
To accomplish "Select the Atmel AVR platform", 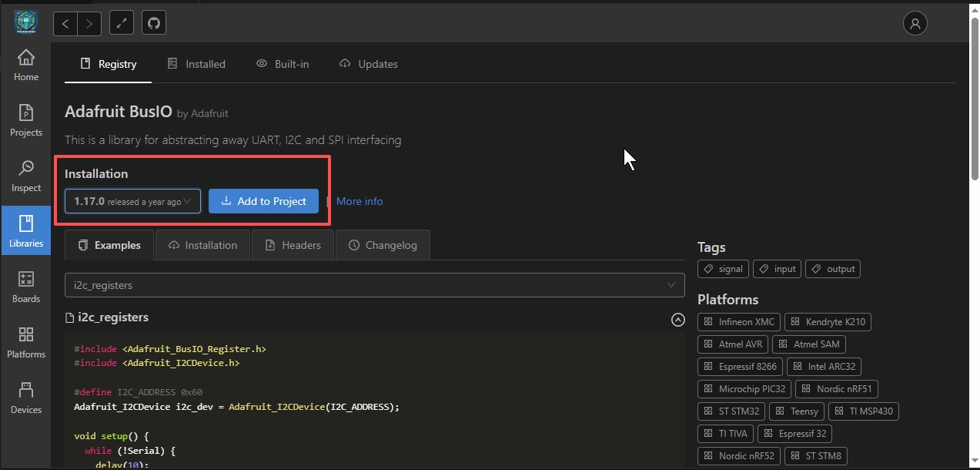I will point(733,344).
